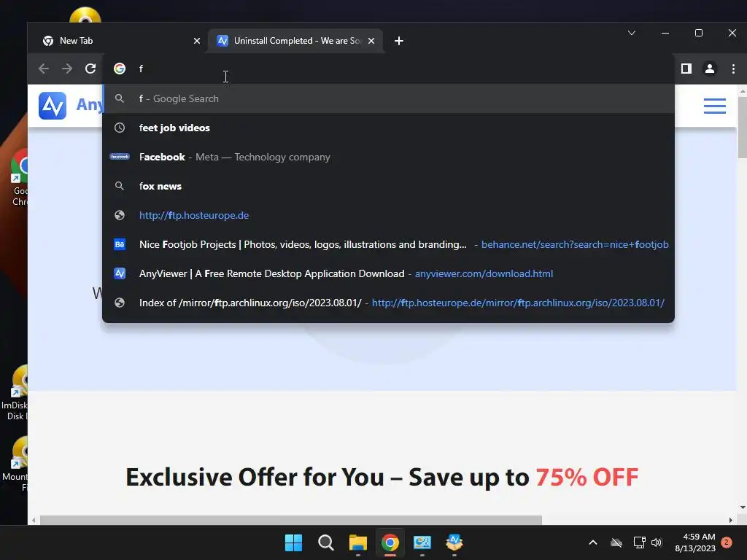Image resolution: width=747 pixels, height=560 pixels.
Task: Click the OneDrive tray icon
Action: pos(616,542)
